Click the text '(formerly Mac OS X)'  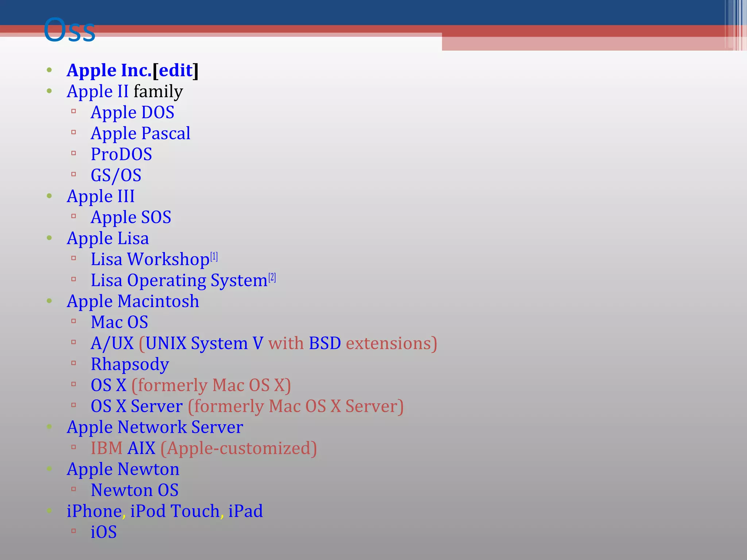click(211, 386)
